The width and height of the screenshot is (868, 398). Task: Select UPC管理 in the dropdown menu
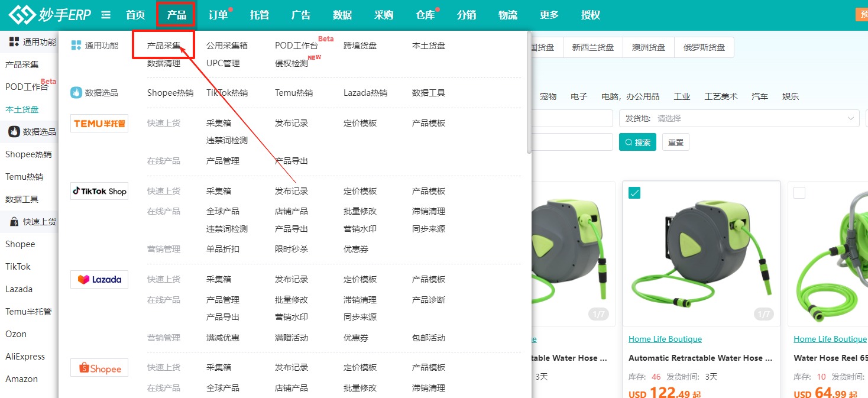pos(223,63)
